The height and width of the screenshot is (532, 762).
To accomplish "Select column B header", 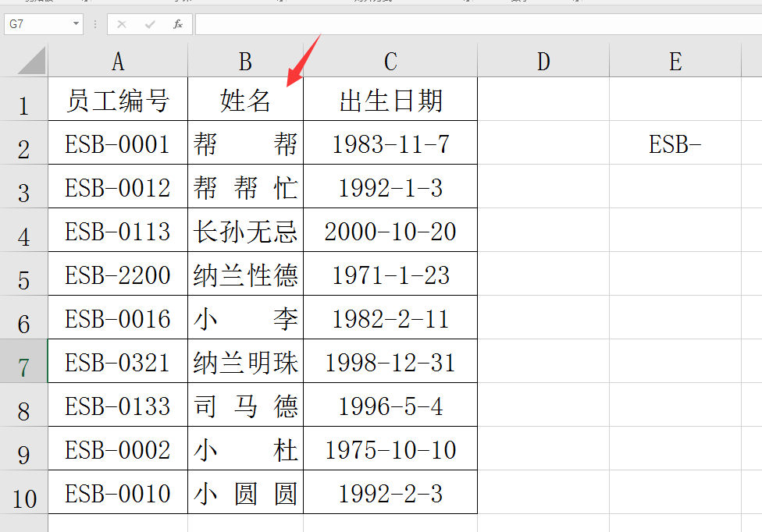I will [x=245, y=61].
